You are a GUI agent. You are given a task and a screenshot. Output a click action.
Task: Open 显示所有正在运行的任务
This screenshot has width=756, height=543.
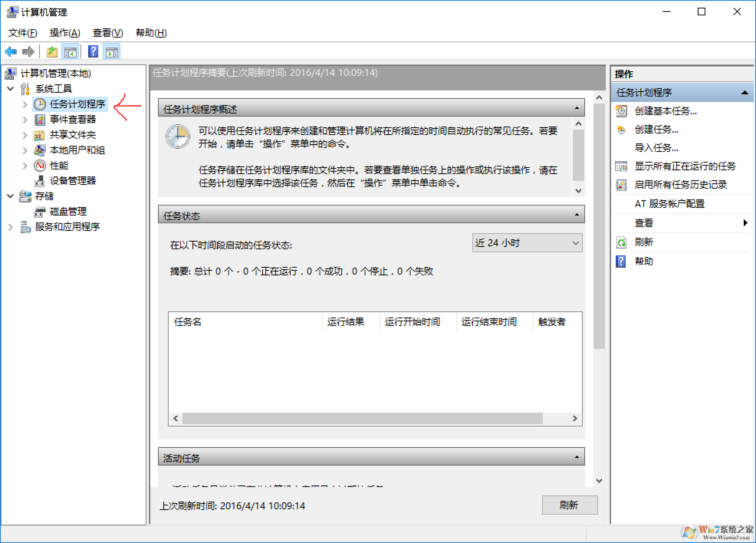click(621, 166)
